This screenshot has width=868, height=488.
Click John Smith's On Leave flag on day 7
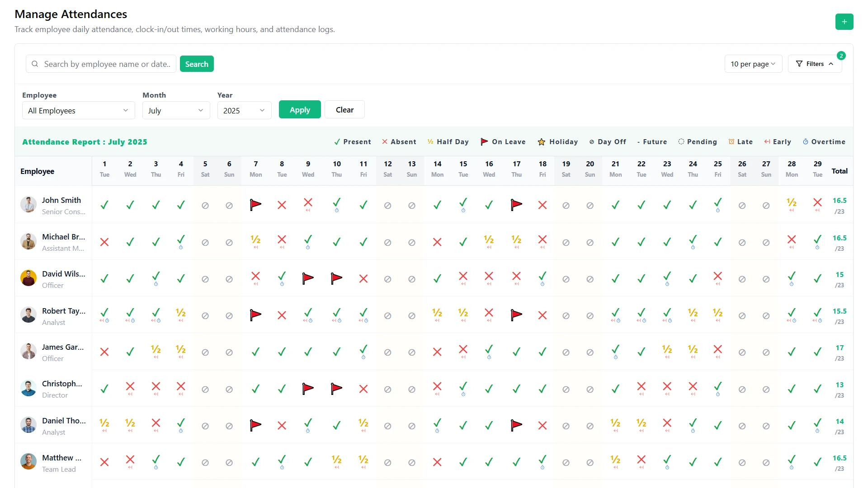coord(256,205)
